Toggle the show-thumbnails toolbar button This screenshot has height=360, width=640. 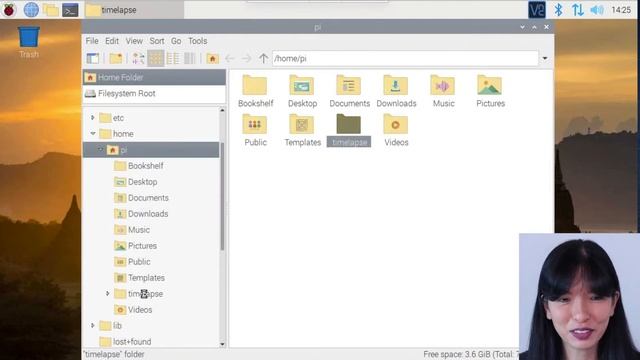tap(138, 58)
